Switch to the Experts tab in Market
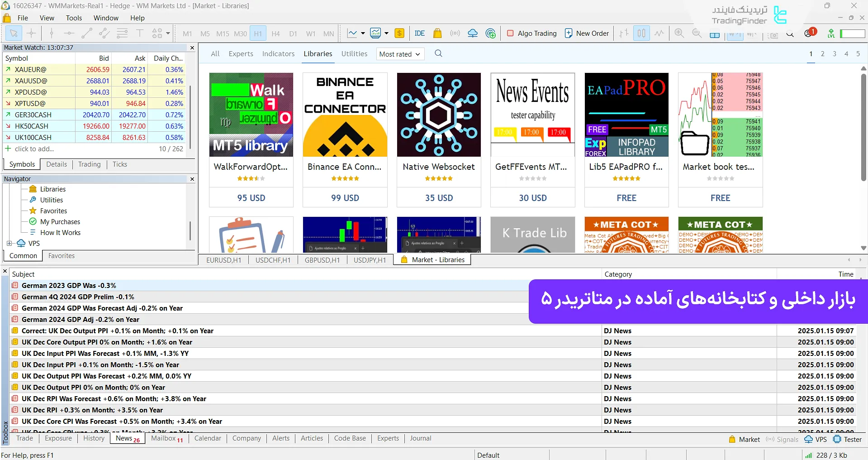Image resolution: width=868 pixels, height=460 pixels. click(x=241, y=53)
